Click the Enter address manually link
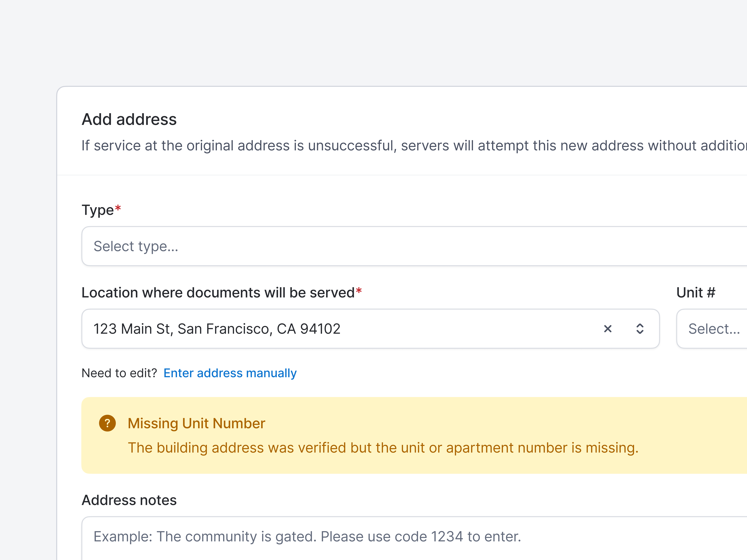Image resolution: width=747 pixels, height=560 pixels. (230, 373)
